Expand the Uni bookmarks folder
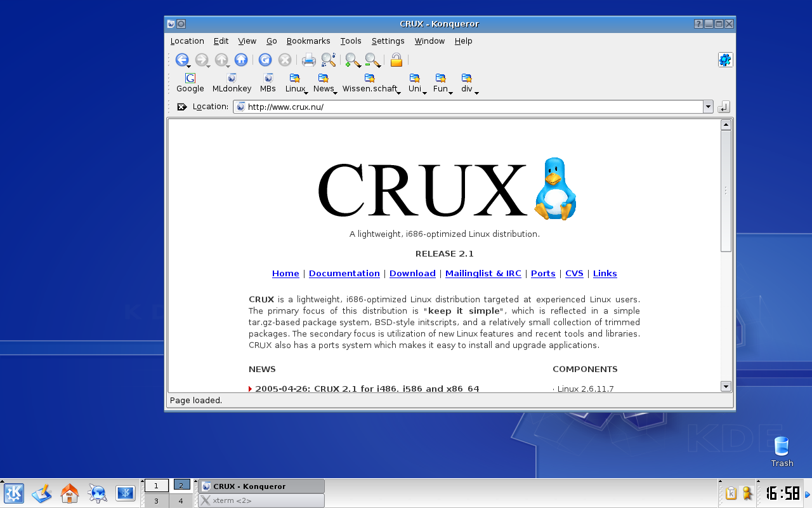 417,83
